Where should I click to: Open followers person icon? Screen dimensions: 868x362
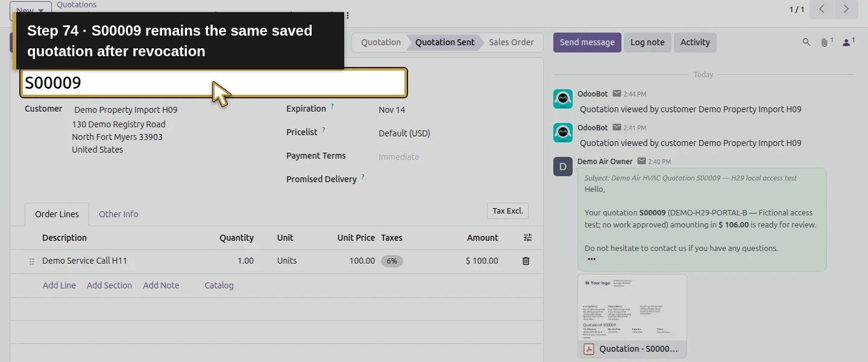click(x=848, y=42)
